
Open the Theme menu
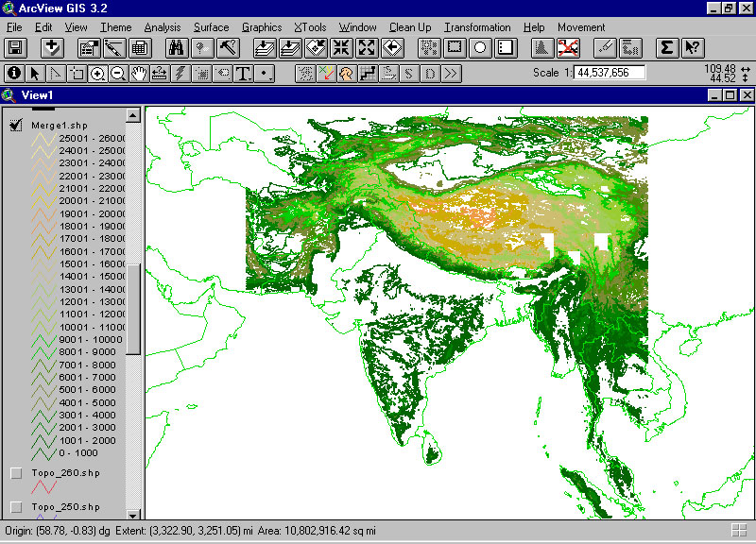pyautogui.click(x=116, y=27)
